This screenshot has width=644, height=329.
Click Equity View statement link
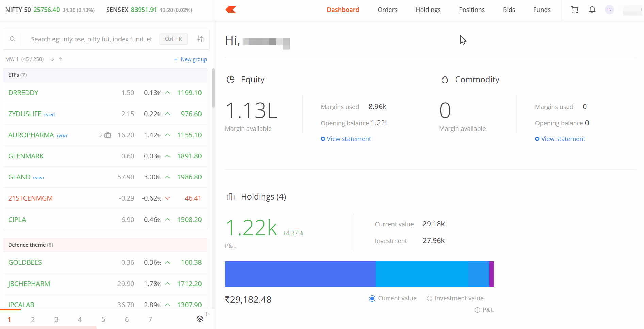[x=349, y=139]
